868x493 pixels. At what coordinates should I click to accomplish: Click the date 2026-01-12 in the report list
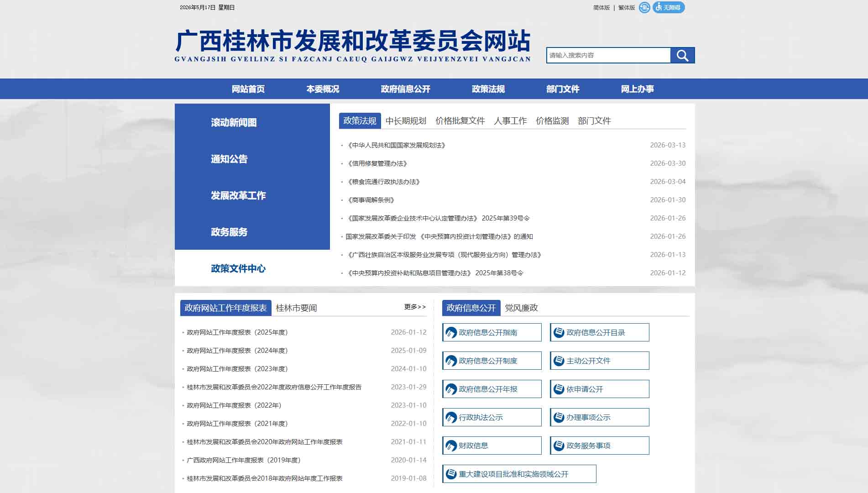pos(408,332)
